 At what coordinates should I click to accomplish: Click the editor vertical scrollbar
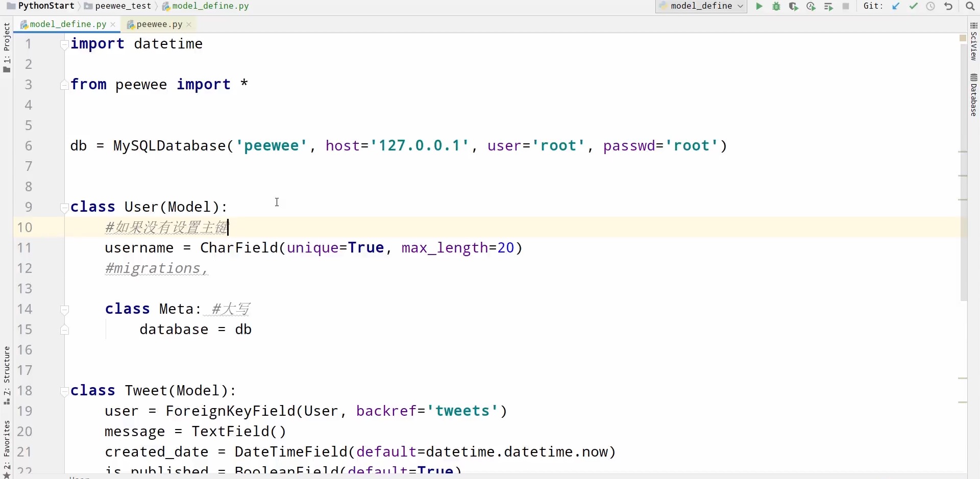coord(963,168)
